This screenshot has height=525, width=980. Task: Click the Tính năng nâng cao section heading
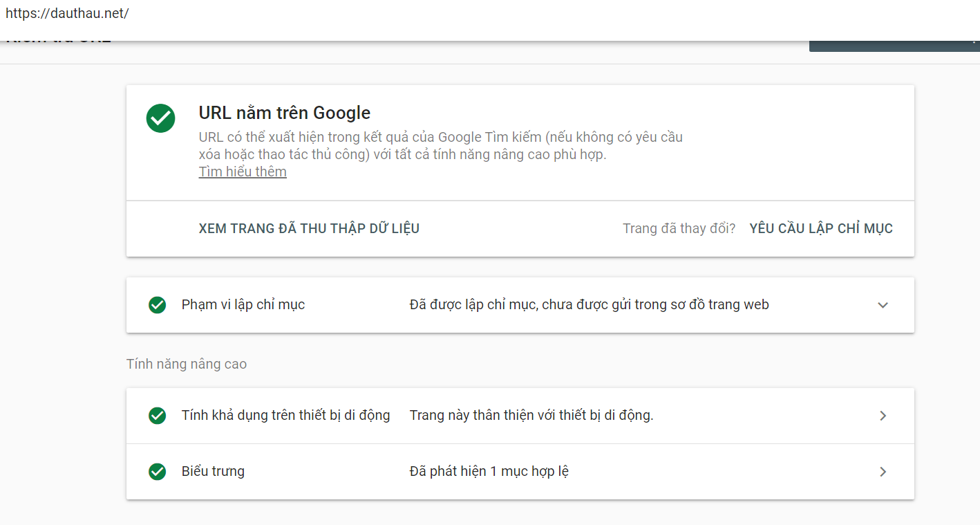pos(187,364)
